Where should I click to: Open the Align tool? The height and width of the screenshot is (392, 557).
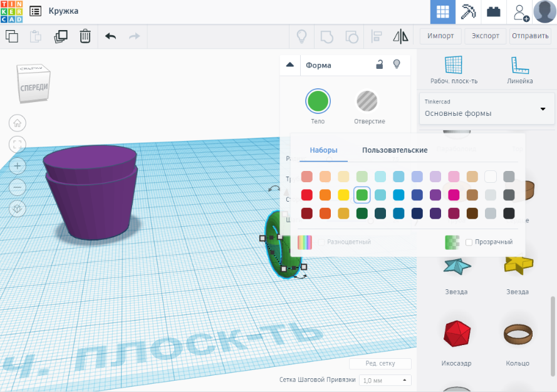click(377, 36)
